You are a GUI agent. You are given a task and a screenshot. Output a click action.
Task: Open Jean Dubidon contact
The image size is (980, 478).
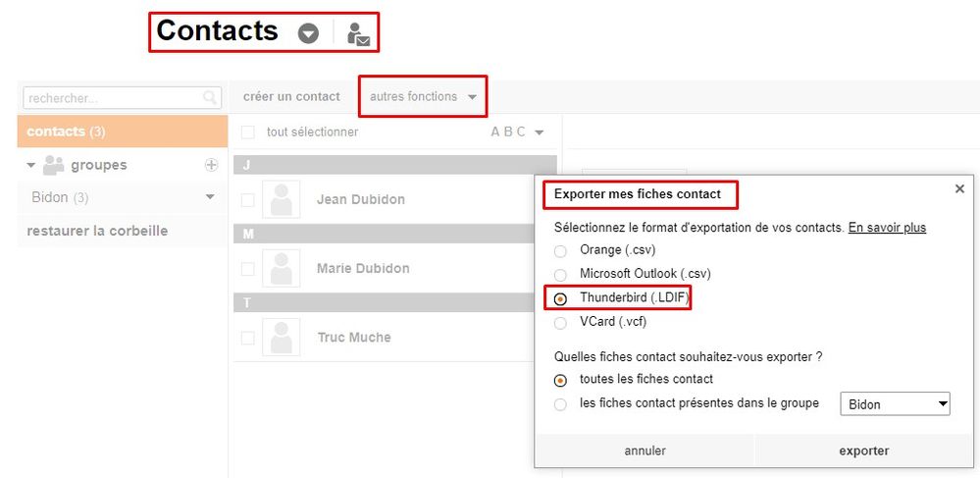point(361,199)
